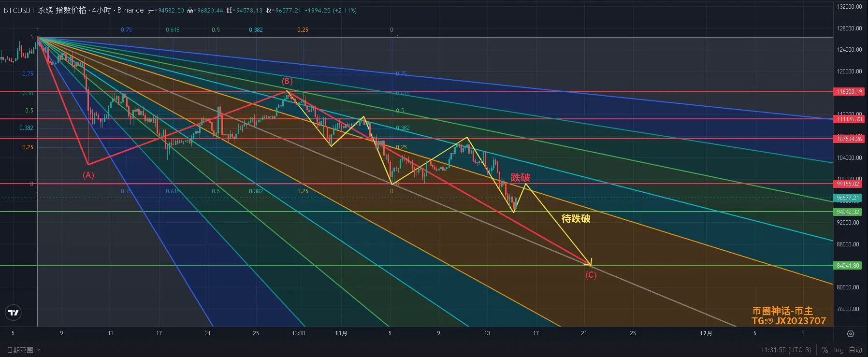Screen dimensions: 868x357
Task: Click the 96577.21 current price label
Action: click(848, 198)
